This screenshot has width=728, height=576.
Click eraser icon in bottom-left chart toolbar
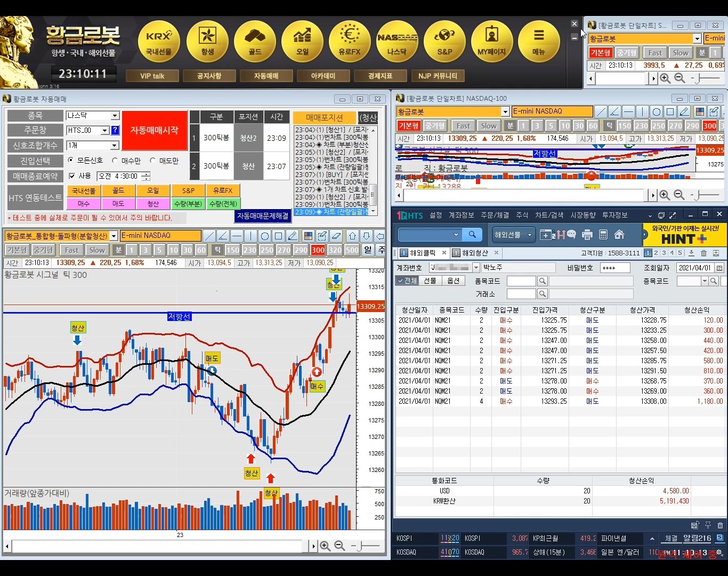[x=336, y=236]
